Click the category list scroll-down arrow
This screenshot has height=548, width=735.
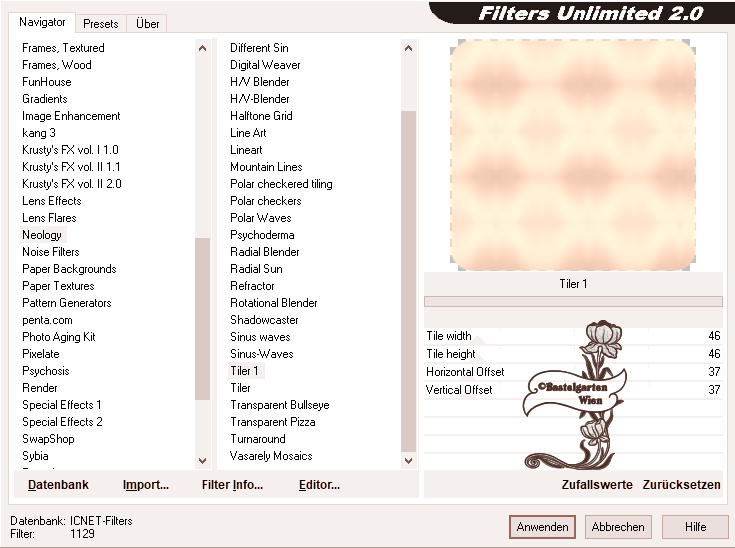point(202,460)
